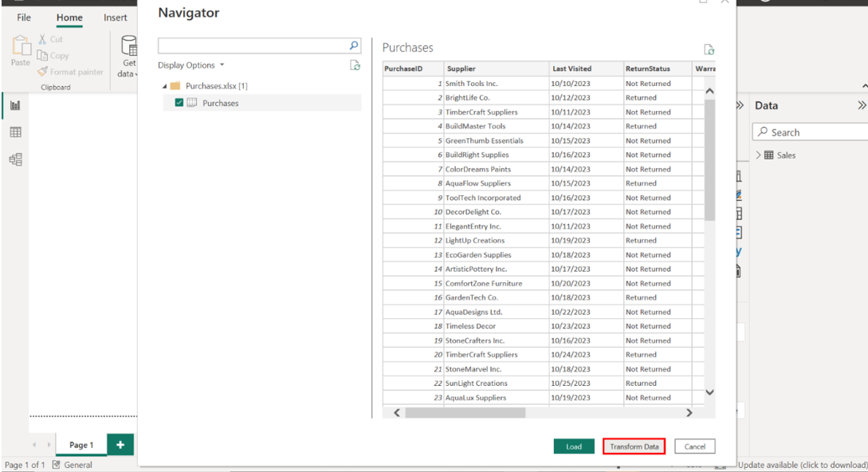
Task: Click the Transform Data button
Action: [x=634, y=446]
